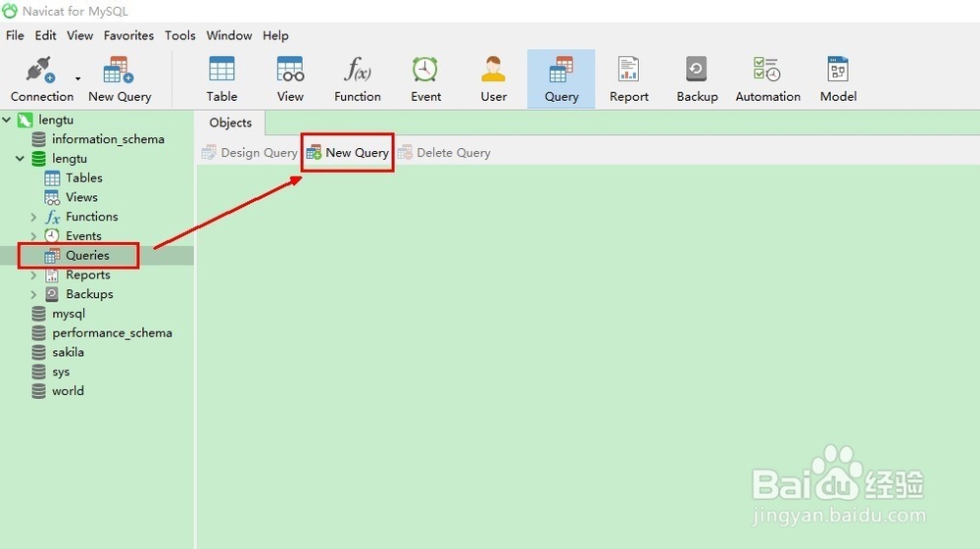
Task: Select the Query toolbar icon
Action: pos(562,78)
